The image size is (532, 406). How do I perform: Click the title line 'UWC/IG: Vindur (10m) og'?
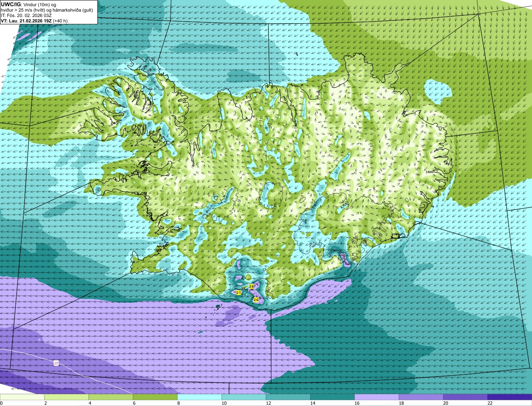(x=28, y=4)
